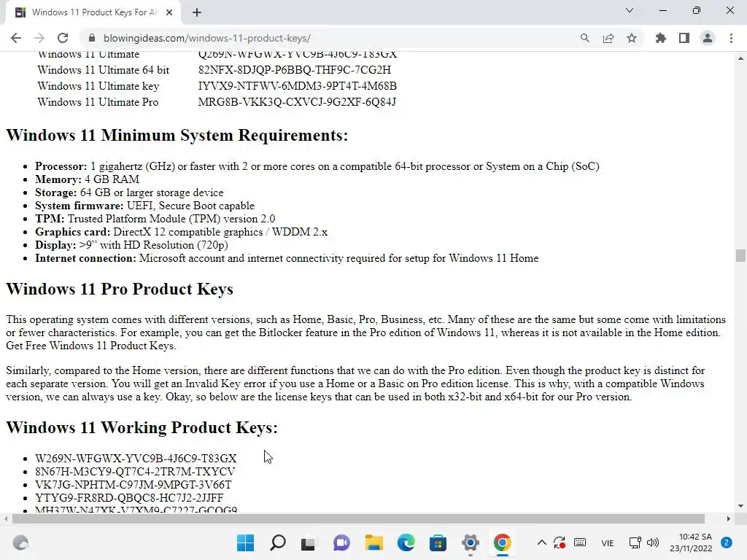Click heading Windows 11 Minimum System Requirements
747x560 pixels.
point(177,135)
